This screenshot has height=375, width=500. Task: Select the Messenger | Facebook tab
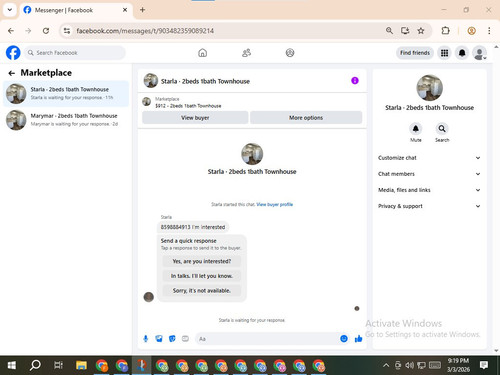[x=75, y=10]
